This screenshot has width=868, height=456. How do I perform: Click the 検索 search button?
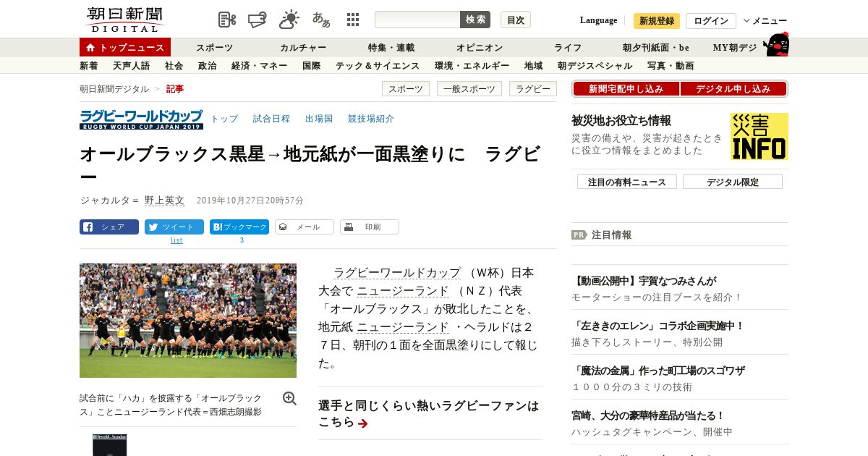[475, 20]
